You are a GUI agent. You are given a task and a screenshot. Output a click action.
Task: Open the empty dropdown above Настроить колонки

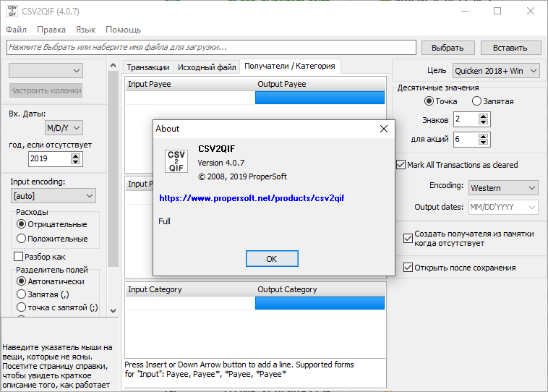(46, 71)
